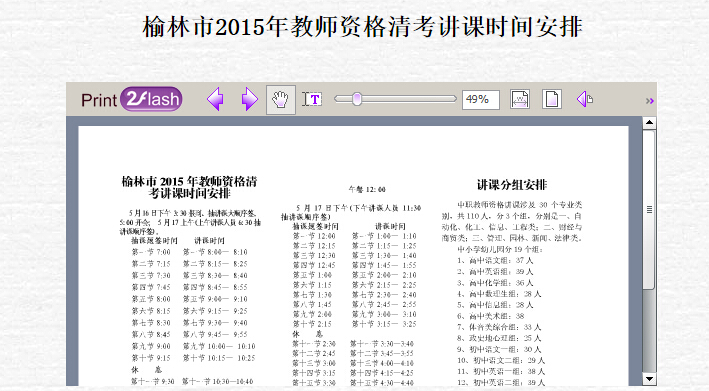Click the row 第一节 7:00 in the document
This screenshot has width=709, height=391.
pos(151,252)
